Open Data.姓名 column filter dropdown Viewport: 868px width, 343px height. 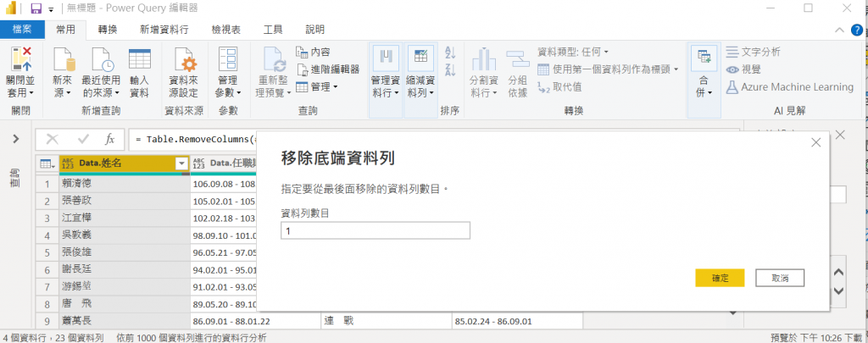click(181, 163)
